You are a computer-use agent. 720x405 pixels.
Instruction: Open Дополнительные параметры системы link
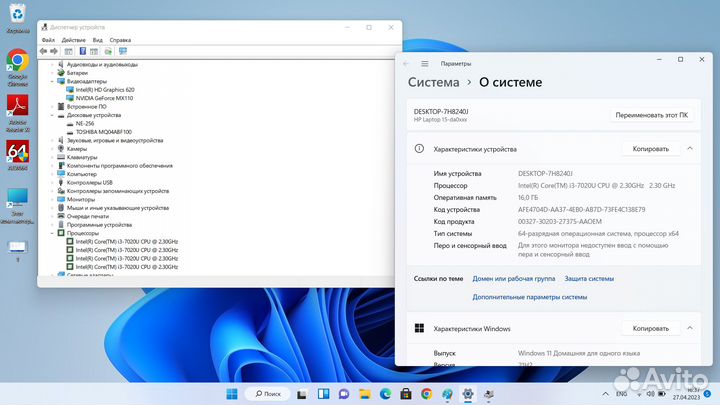529,297
